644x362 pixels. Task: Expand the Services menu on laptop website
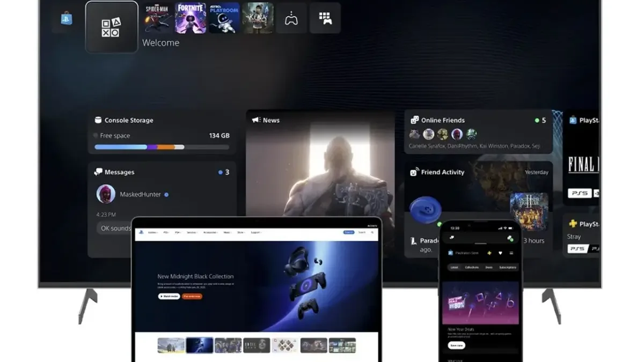[192, 232]
